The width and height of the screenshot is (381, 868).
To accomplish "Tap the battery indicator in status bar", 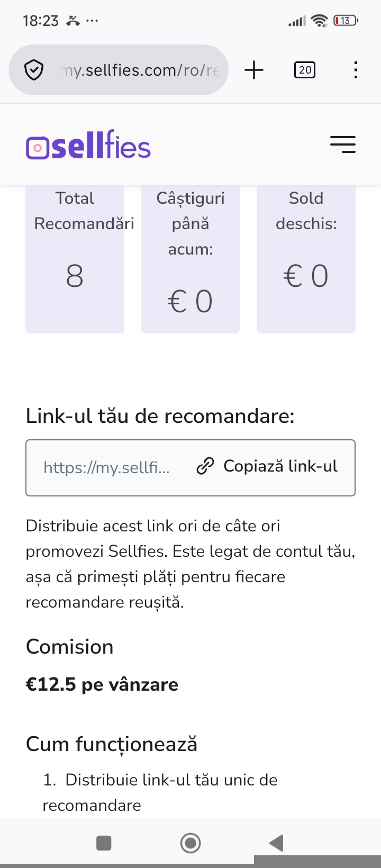I will tap(346, 21).
